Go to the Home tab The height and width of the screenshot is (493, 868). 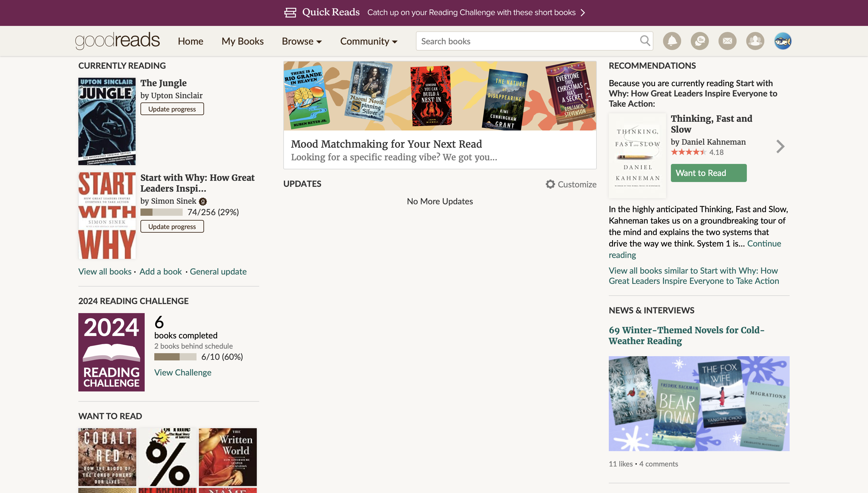[x=190, y=41]
